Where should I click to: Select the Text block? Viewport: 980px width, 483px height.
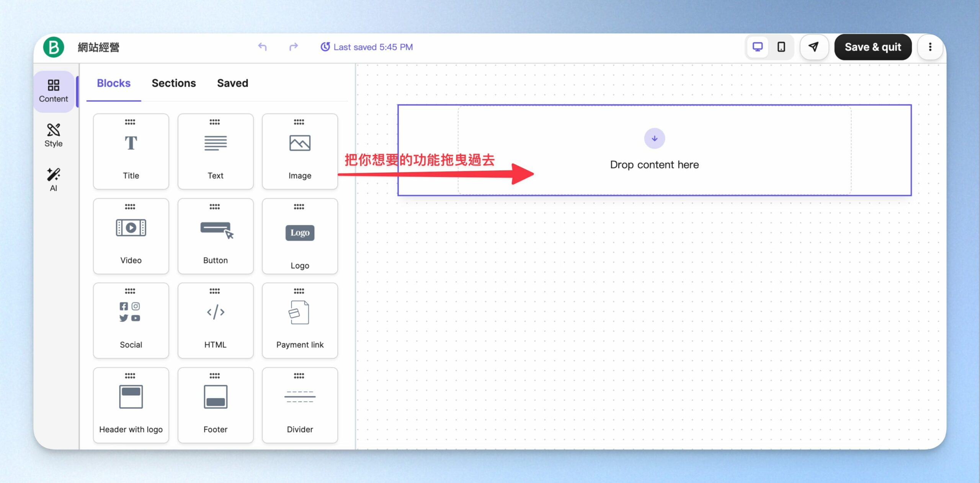click(216, 151)
